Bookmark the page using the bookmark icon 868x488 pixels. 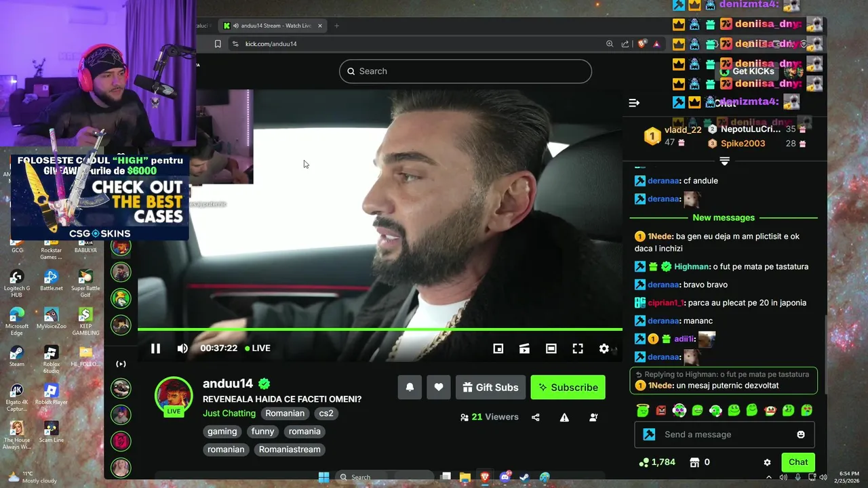click(218, 44)
